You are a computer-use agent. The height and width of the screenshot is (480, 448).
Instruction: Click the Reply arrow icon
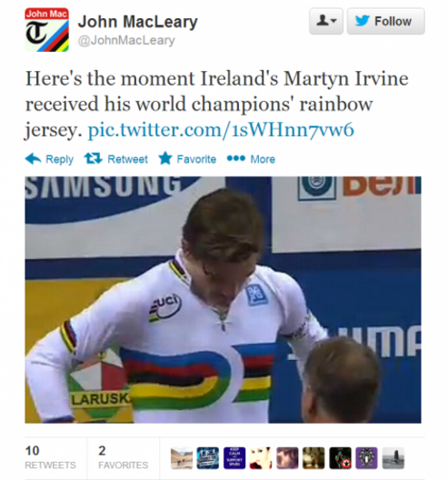coord(33,159)
